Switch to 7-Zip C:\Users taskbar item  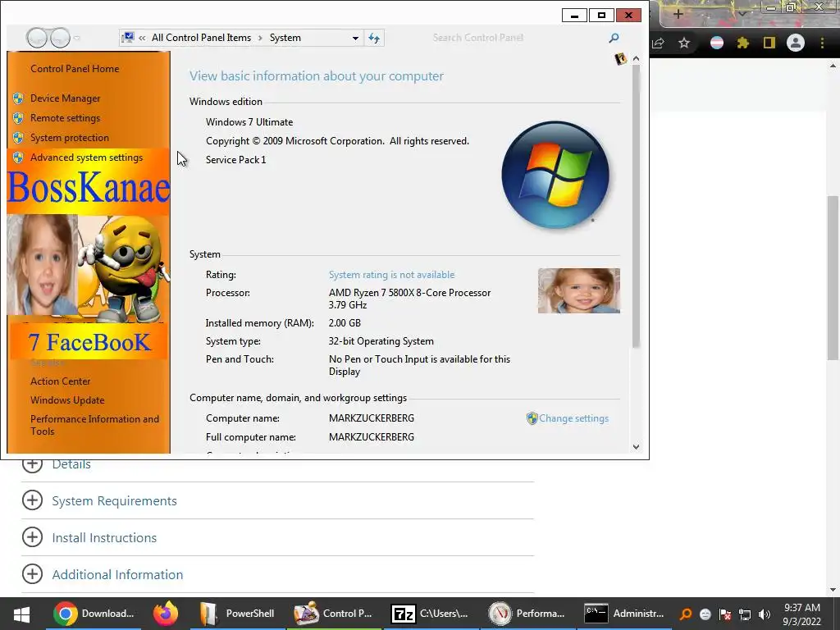point(431,614)
